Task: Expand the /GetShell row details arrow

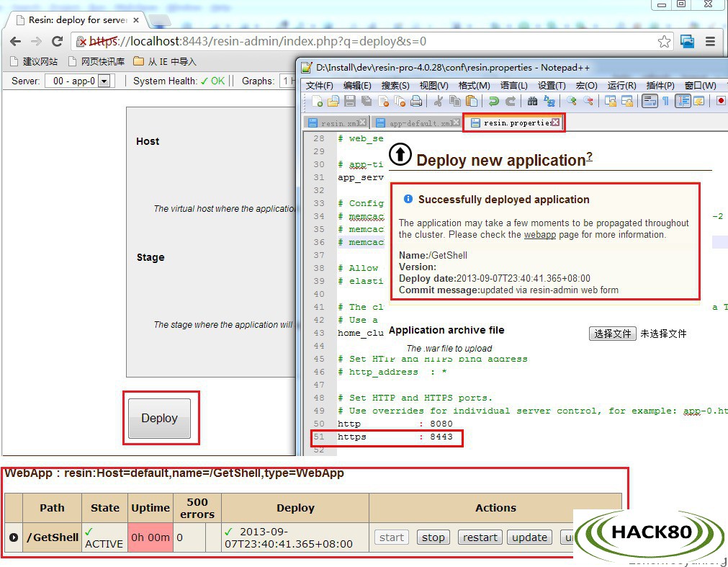Action: point(14,537)
